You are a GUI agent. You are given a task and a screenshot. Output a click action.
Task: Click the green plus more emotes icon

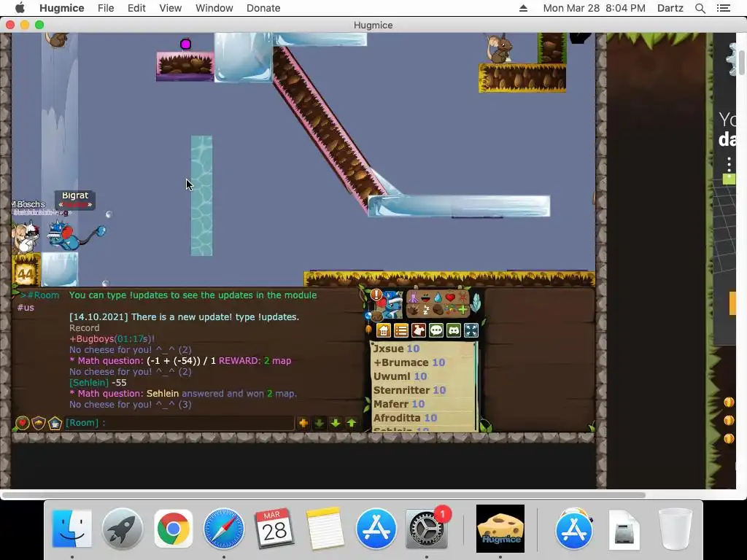pyautogui.click(x=462, y=310)
